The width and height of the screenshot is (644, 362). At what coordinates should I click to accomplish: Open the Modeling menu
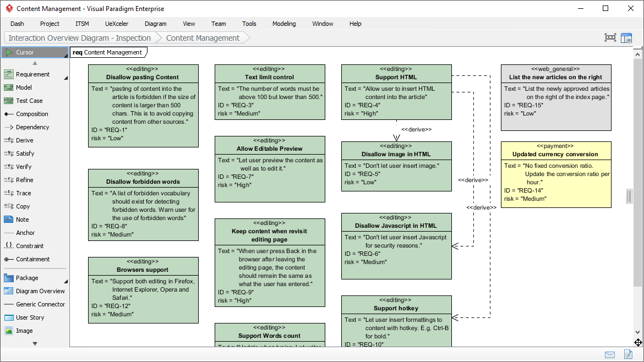point(284,24)
